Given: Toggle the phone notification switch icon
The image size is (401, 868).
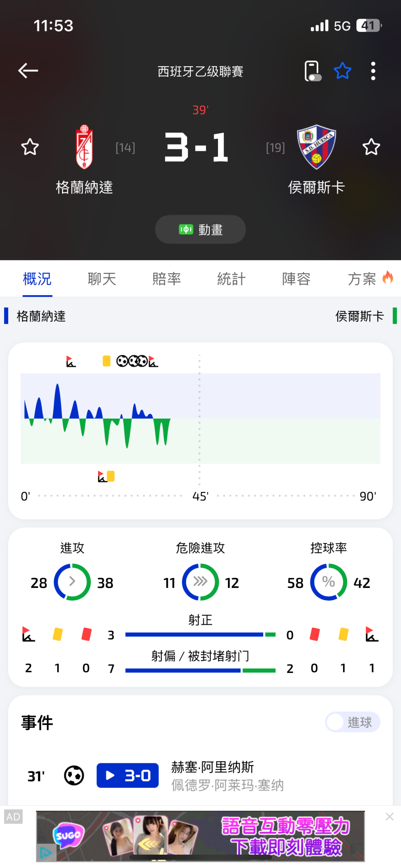Looking at the screenshot, I should (x=313, y=71).
